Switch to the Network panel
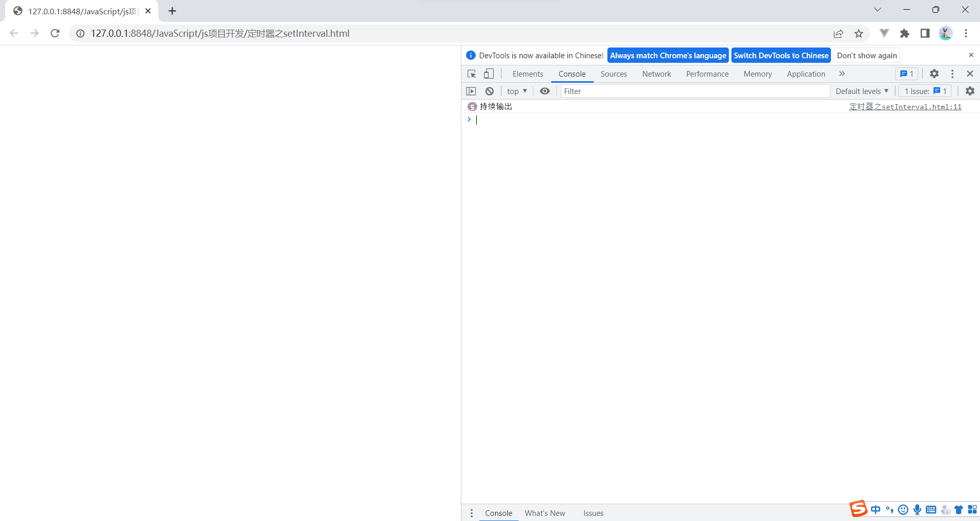 [x=656, y=74]
